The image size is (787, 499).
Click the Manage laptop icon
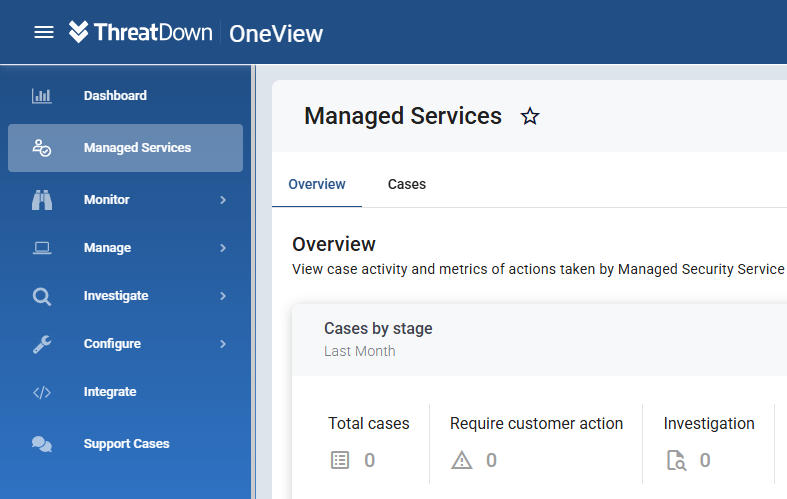42,248
